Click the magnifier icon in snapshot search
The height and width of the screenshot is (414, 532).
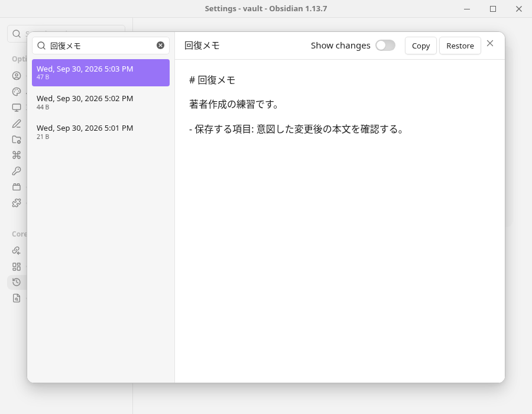tap(41, 46)
